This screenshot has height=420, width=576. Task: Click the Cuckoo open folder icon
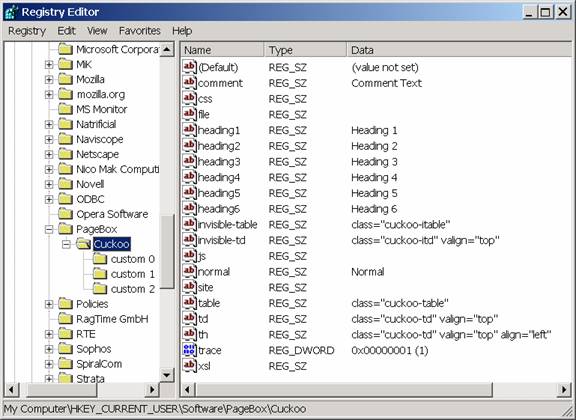(83, 244)
